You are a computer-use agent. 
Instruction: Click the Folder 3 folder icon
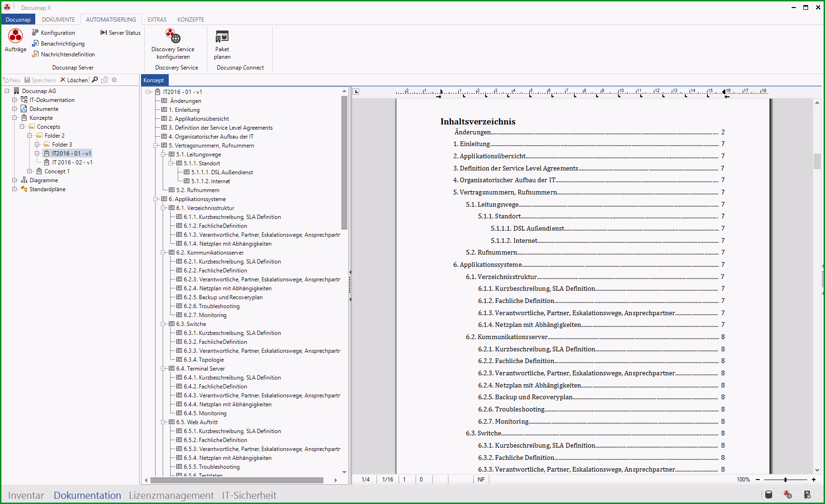click(47, 145)
